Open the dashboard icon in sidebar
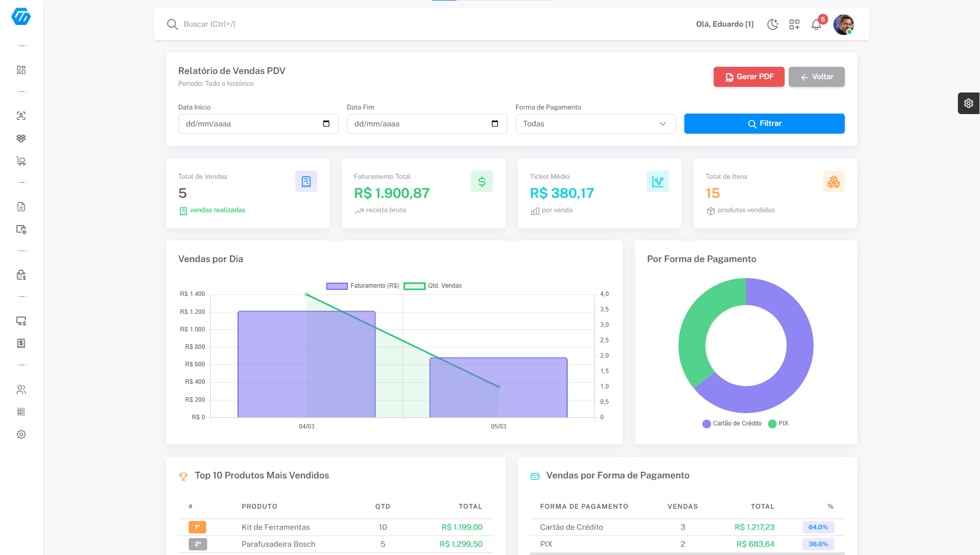The height and width of the screenshot is (555, 980). coord(21,70)
